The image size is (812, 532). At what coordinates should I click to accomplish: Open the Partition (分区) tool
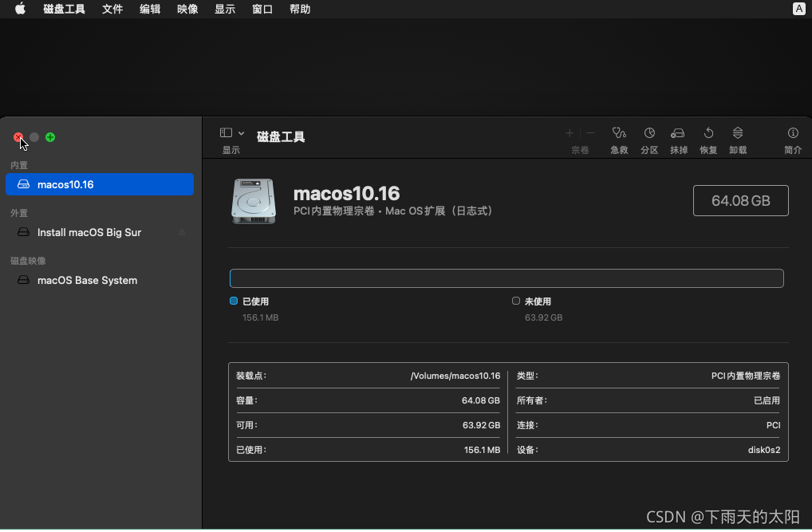[x=648, y=133]
